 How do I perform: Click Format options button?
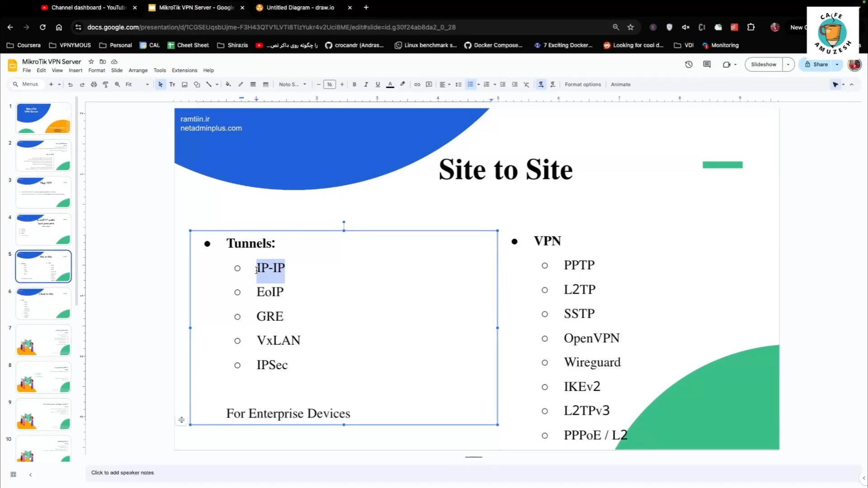coord(583,84)
